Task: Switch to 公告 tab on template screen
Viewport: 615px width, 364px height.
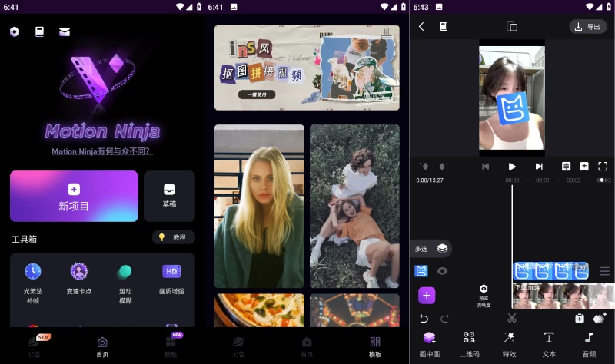Action: click(238, 347)
